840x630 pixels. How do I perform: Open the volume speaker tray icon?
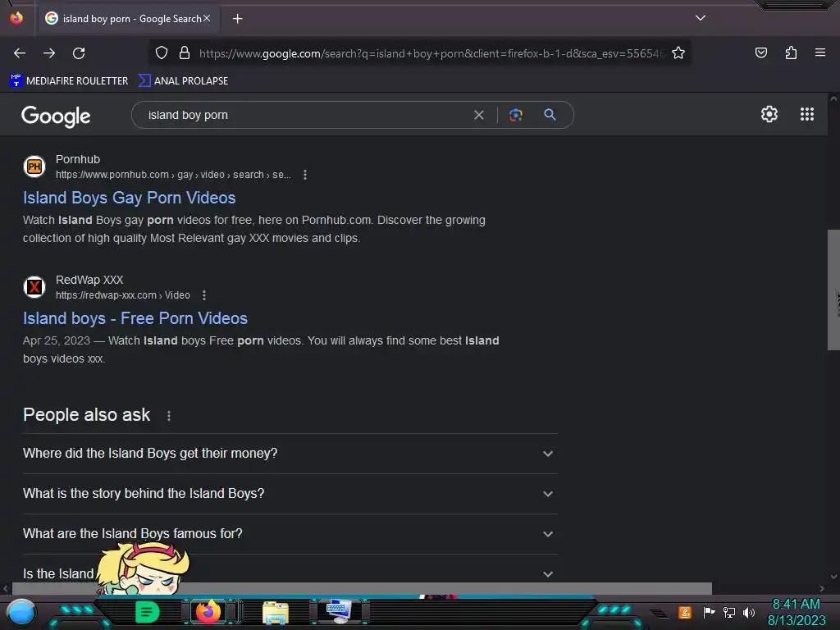749,612
